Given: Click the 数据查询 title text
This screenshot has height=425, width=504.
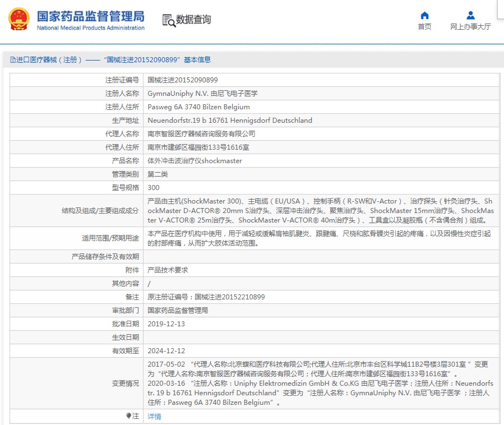Looking at the screenshot, I should tap(193, 19).
